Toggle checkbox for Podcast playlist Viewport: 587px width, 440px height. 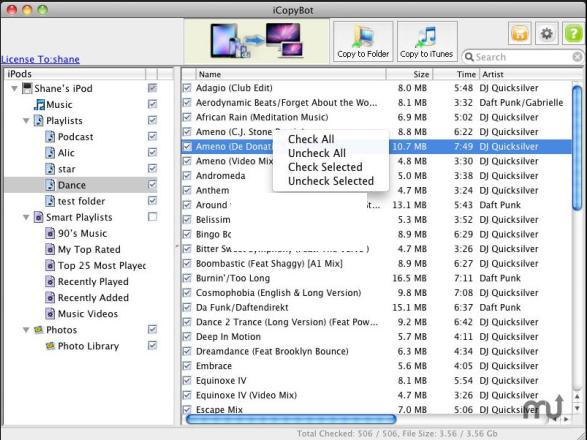point(152,136)
